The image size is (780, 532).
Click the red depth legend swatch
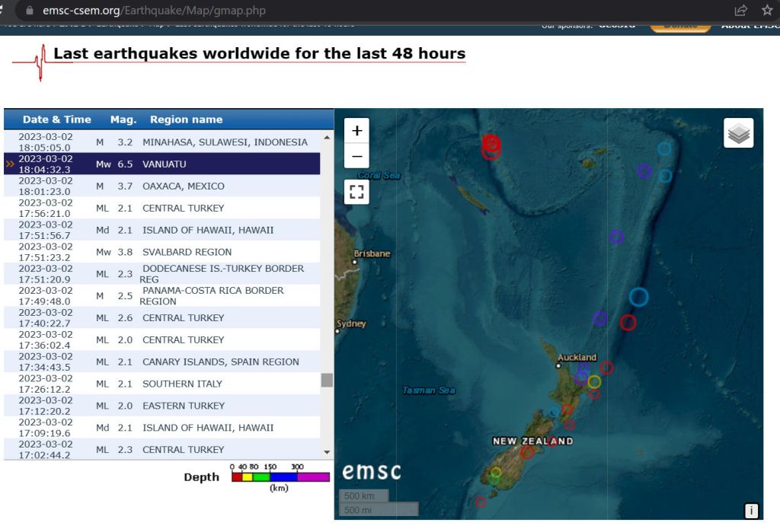(x=237, y=477)
